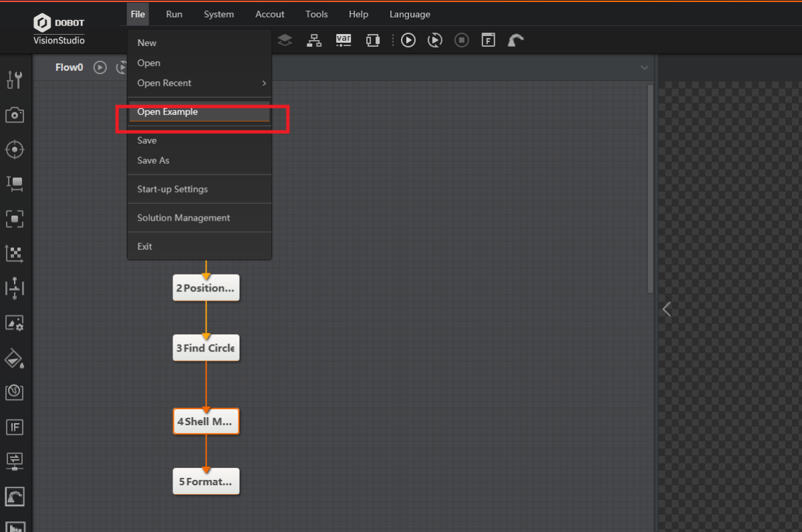
Task: Click the continuous run loop icon in toolbar
Action: point(435,40)
